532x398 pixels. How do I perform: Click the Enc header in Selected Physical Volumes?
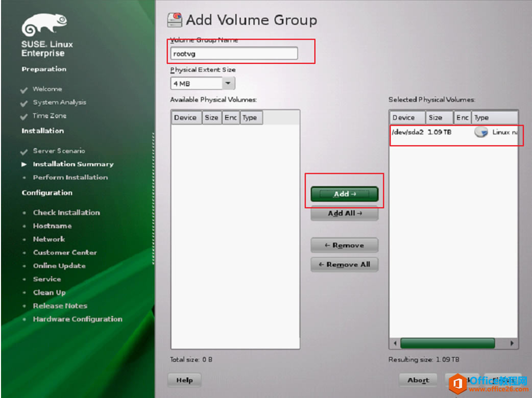463,118
